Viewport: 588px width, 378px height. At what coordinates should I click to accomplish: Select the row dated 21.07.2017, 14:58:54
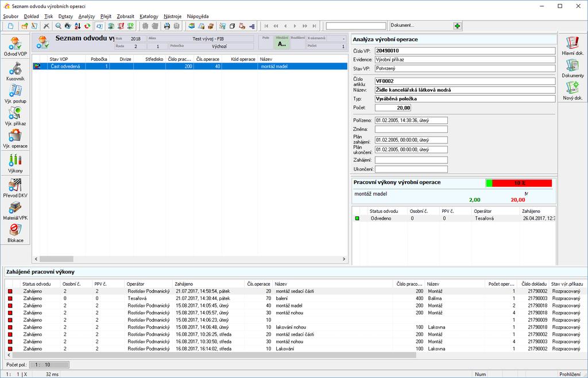296,291
